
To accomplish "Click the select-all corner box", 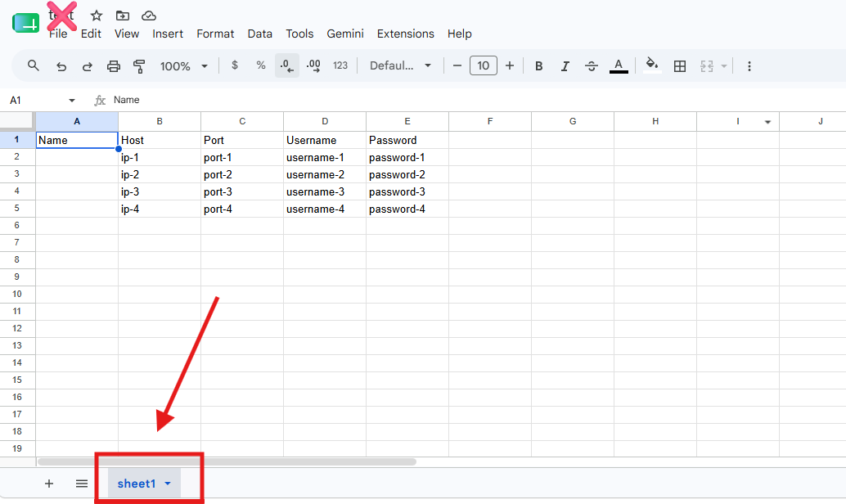I will [17, 121].
